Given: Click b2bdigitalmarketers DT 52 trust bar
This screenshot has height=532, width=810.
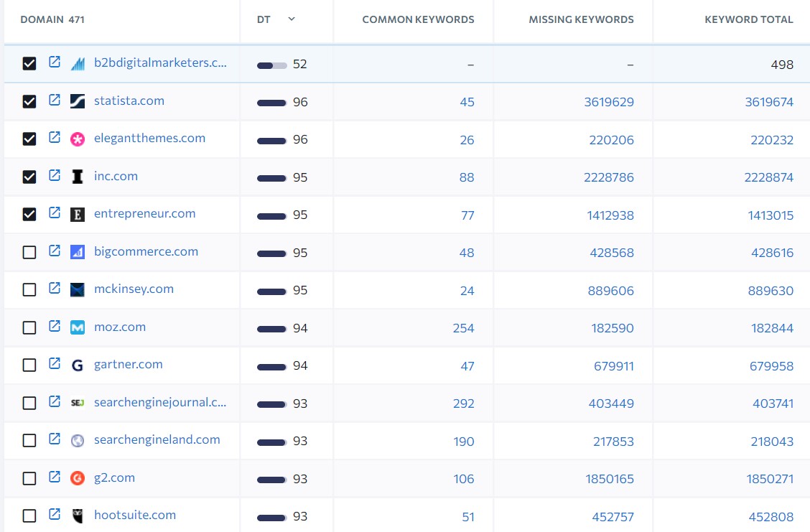Looking at the screenshot, I should [271, 65].
